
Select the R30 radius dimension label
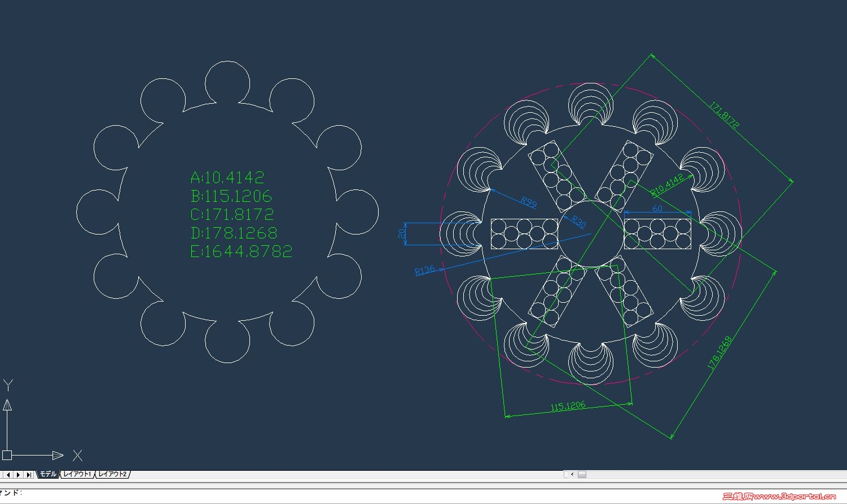578,221
